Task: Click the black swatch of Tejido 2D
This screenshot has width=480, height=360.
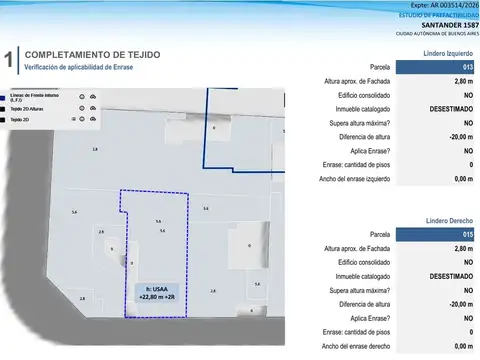Action: pos(3,120)
